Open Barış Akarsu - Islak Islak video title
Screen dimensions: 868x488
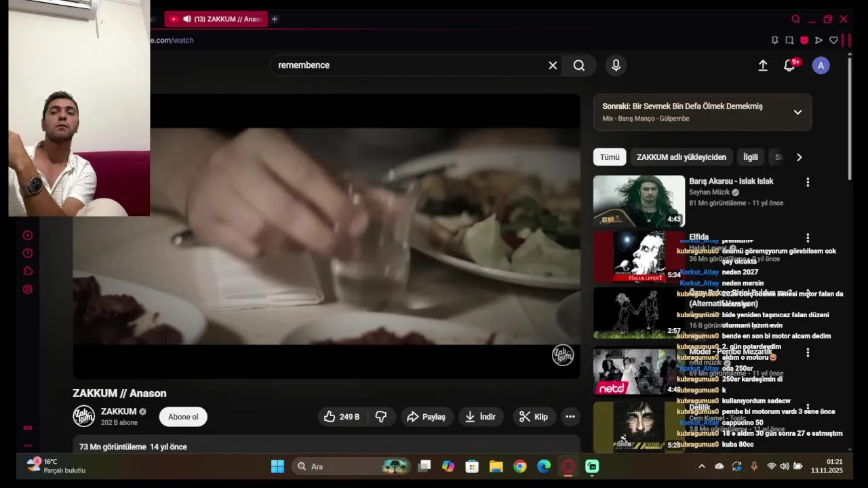pyautogui.click(x=731, y=181)
